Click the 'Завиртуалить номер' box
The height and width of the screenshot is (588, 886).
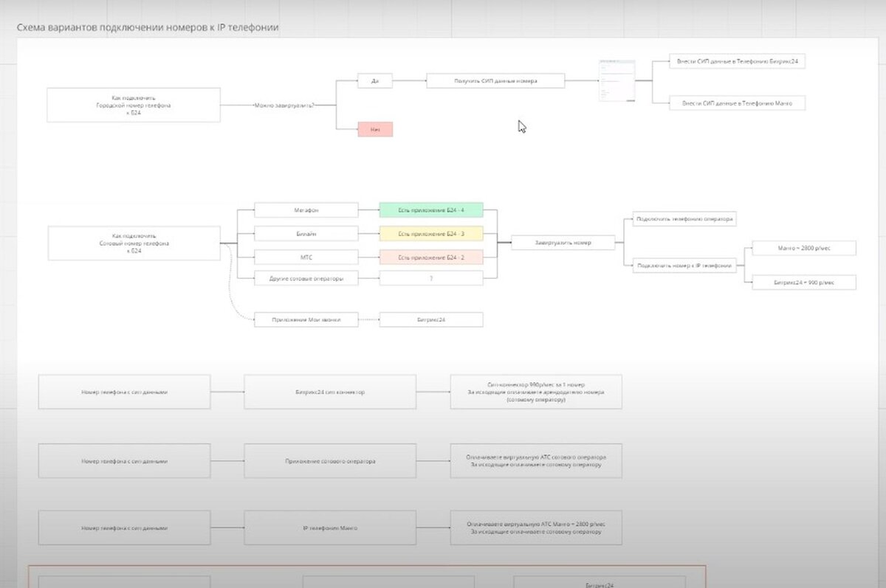point(563,242)
